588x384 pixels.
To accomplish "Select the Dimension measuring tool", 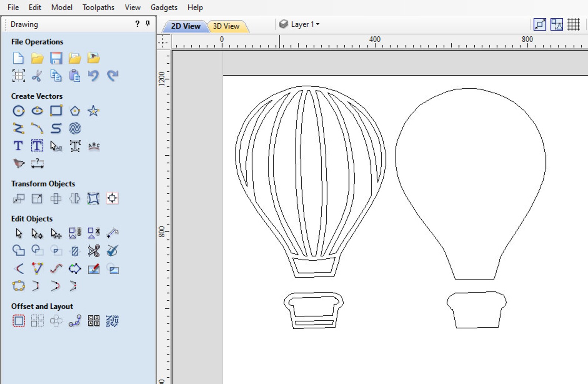I will click(x=37, y=163).
